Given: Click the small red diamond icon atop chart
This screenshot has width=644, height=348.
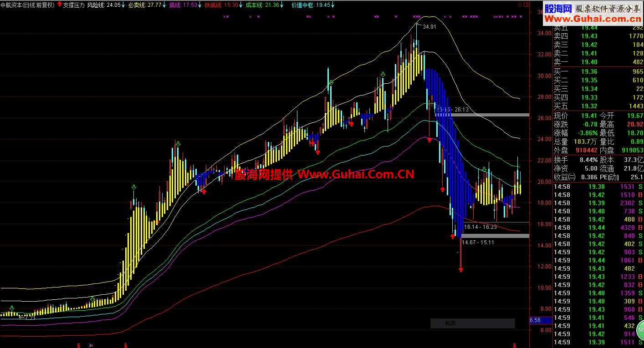Looking at the screenshot, I should coord(521,5).
